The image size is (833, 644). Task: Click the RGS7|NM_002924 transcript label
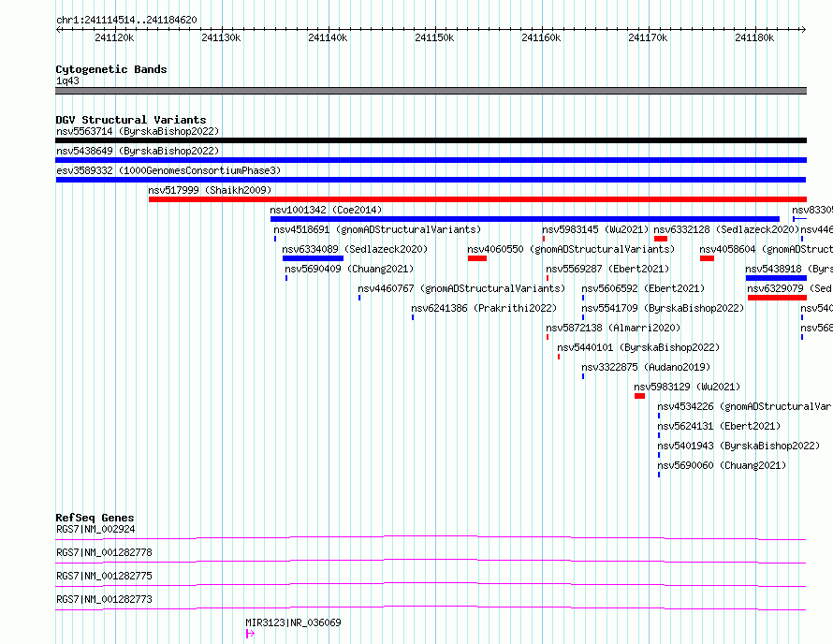click(x=95, y=529)
